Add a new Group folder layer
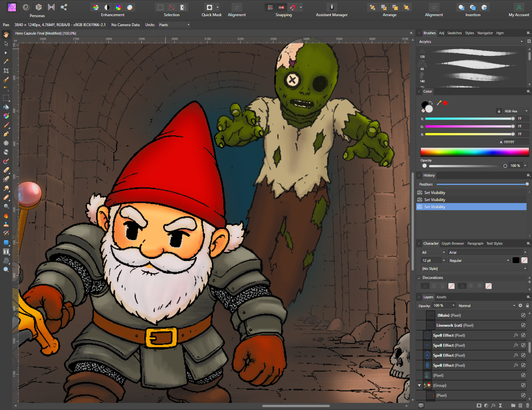The height and width of the screenshot is (410, 532). coord(513,405)
